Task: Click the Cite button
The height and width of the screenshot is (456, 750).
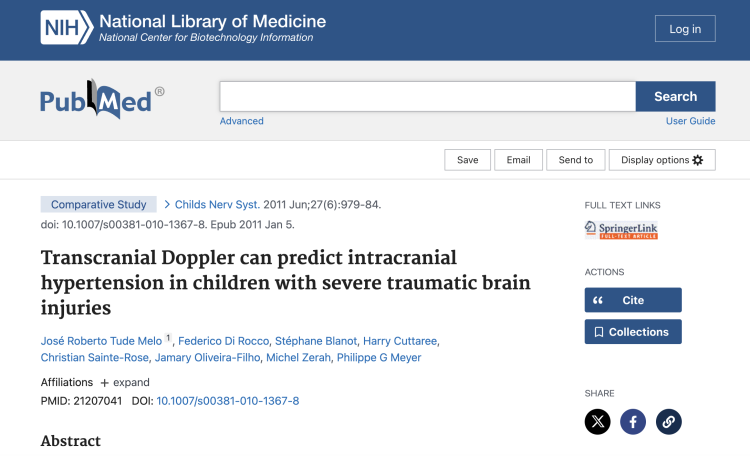Action: coord(632,300)
